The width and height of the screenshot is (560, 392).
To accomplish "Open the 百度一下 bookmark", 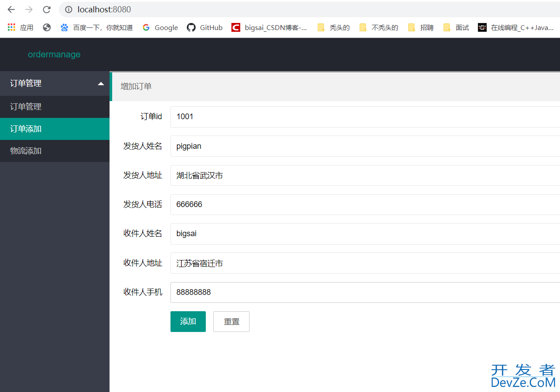I will coord(97,27).
